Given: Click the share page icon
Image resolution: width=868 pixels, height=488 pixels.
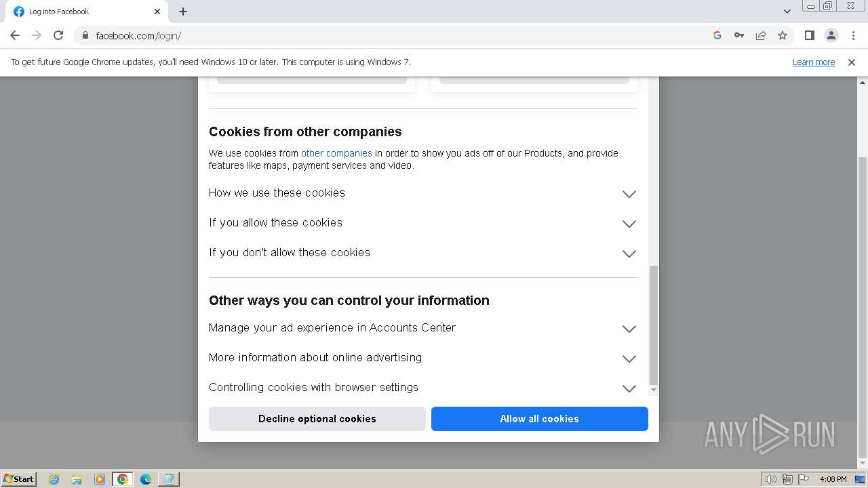Looking at the screenshot, I should pyautogui.click(x=761, y=35).
